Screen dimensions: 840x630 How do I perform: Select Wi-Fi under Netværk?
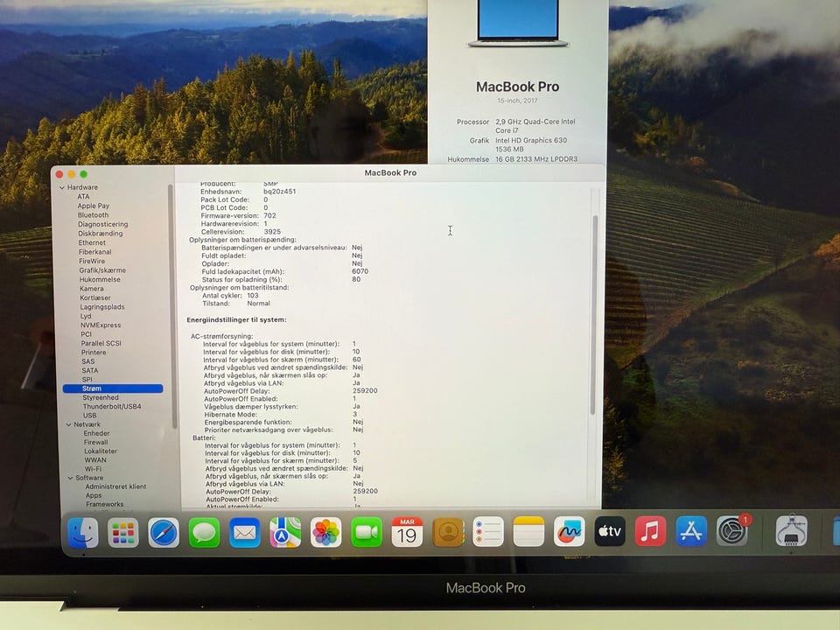[x=94, y=469]
